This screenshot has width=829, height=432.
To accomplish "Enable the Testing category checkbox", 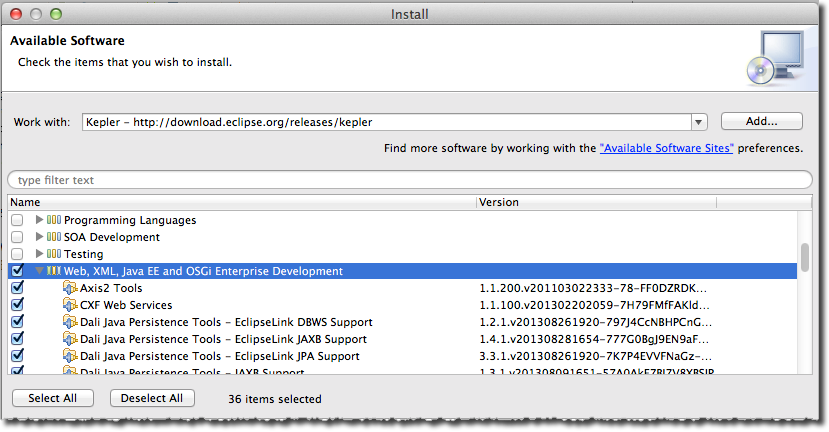I will (x=17, y=254).
